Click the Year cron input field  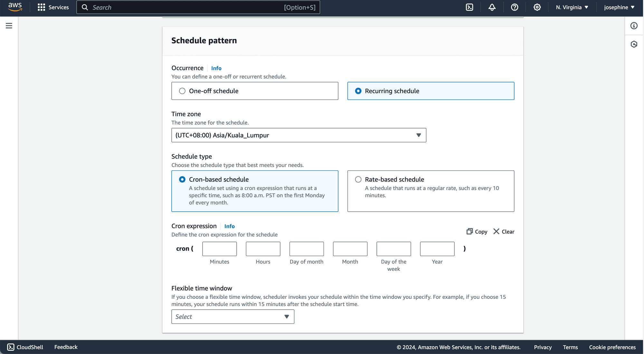tap(437, 249)
